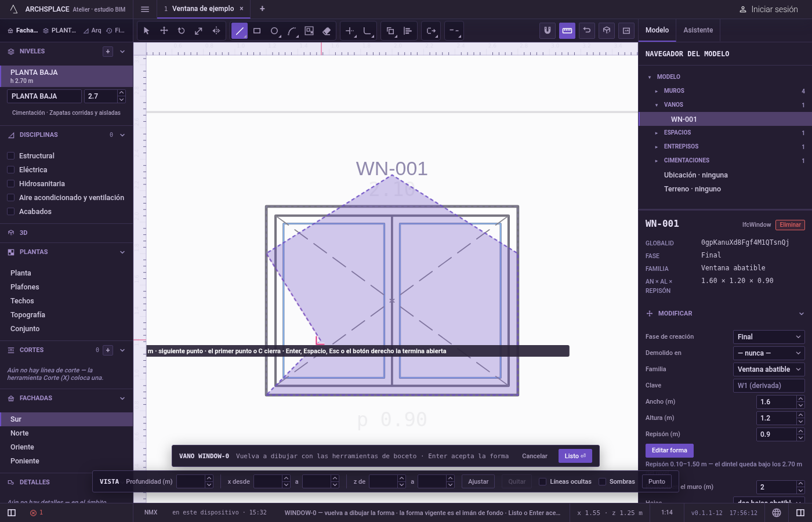
Task: Collapse the FACHADAS section
Action: pyautogui.click(x=122, y=398)
